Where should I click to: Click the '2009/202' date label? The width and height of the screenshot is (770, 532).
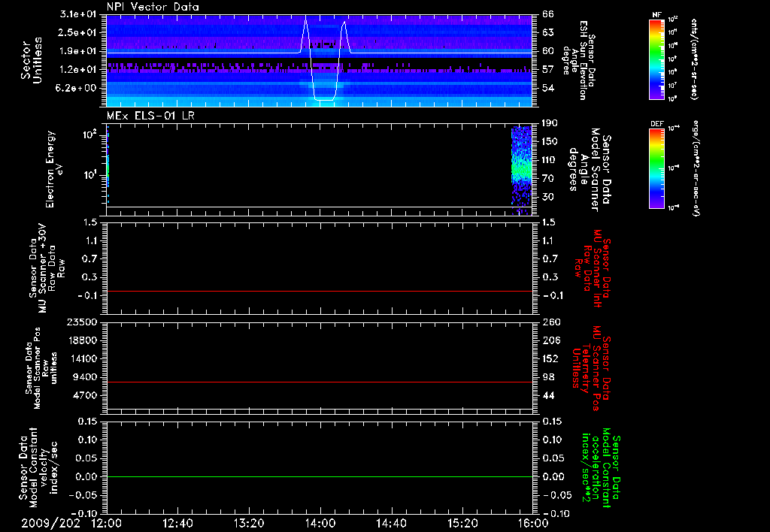[50, 524]
